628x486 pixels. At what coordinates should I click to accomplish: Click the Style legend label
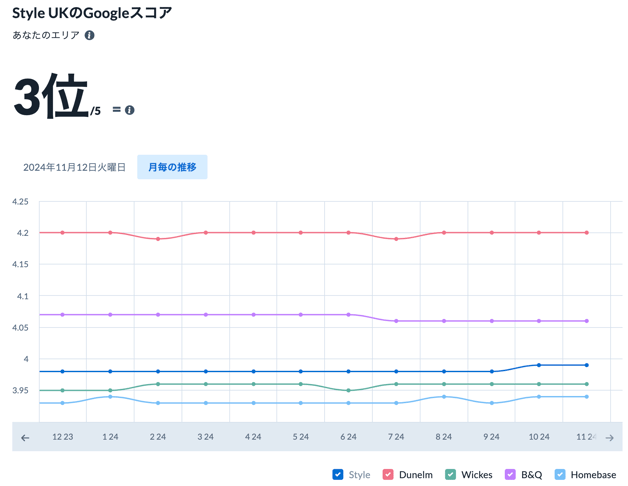(359, 475)
